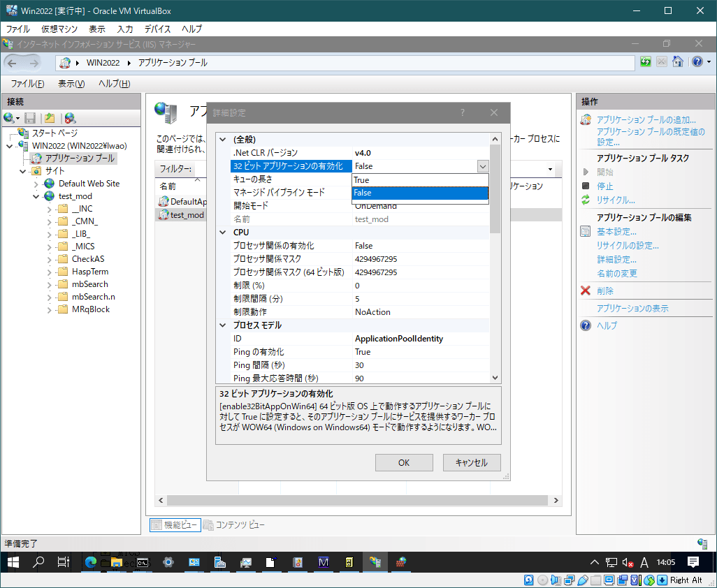Viewport: 717px width, 588px height.
Task: Launch Microsoft Edge from taskbar
Action: [x=91, y=562]
